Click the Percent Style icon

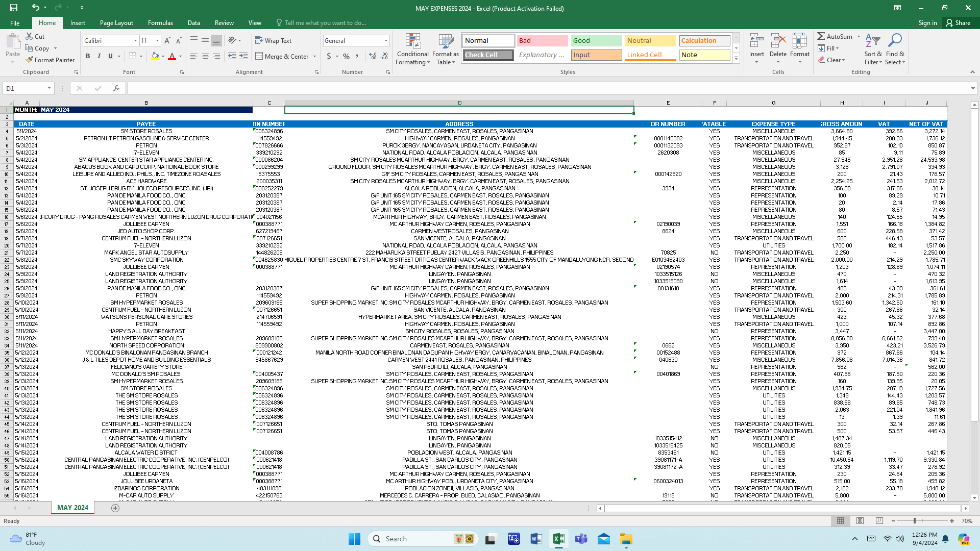347,56
